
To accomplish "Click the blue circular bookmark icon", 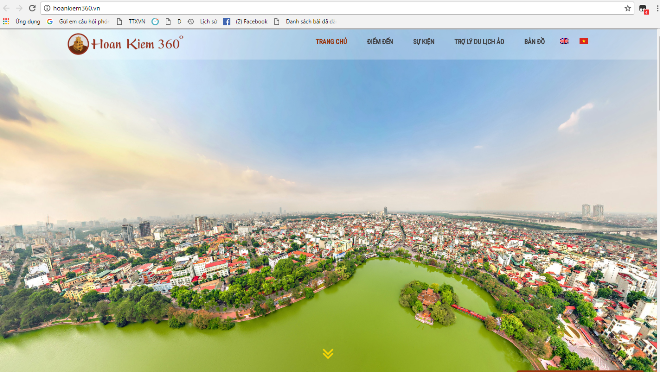I will click(x=155, y=21).
